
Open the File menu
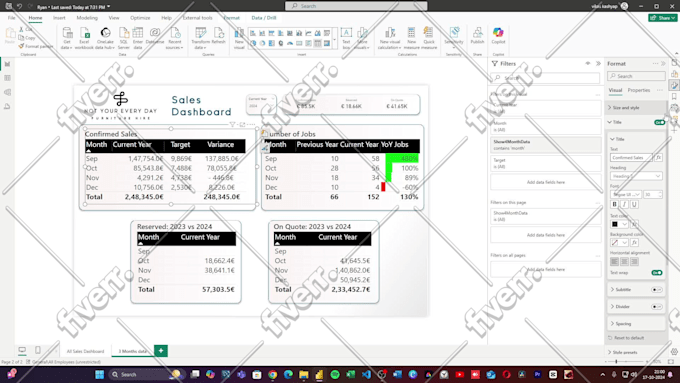[x=12, y=18]
